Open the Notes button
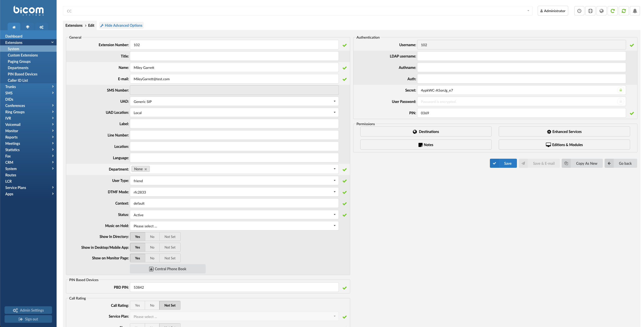The image size is (644, 327). pos(426,145)
